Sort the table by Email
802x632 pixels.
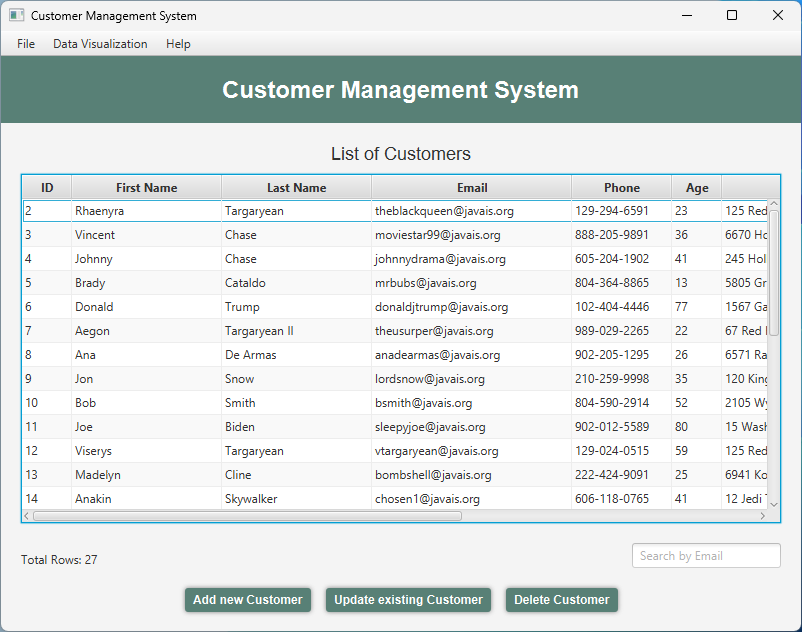pyautogui.click(x=472, y=187)
